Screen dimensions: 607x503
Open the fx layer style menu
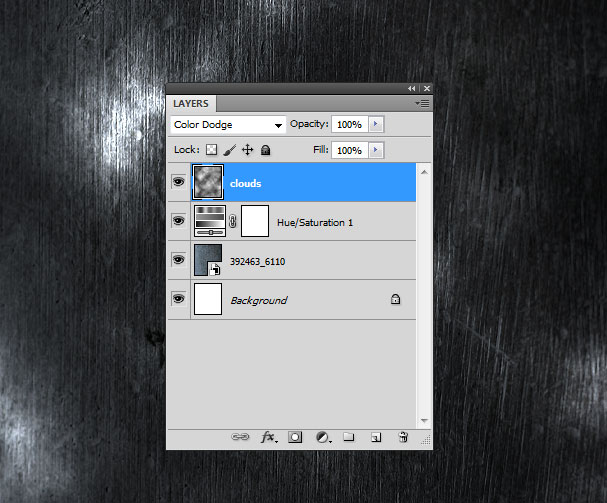tap(269, 437)
